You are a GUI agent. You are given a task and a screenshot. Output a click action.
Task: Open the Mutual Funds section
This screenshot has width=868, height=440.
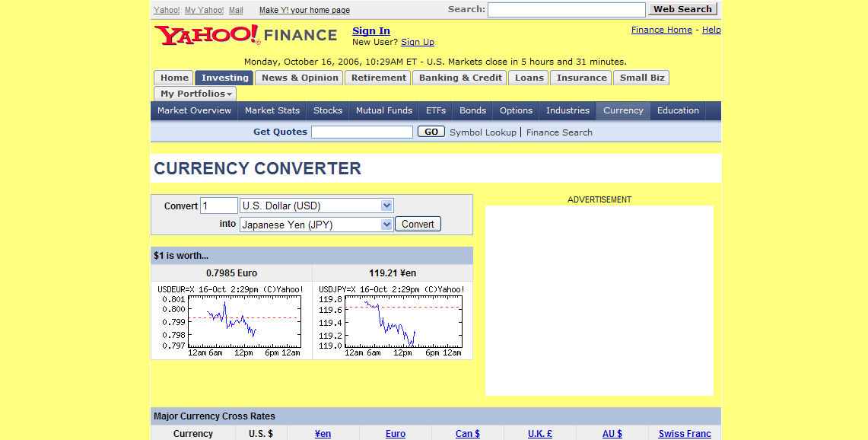[x=384, y=110]
